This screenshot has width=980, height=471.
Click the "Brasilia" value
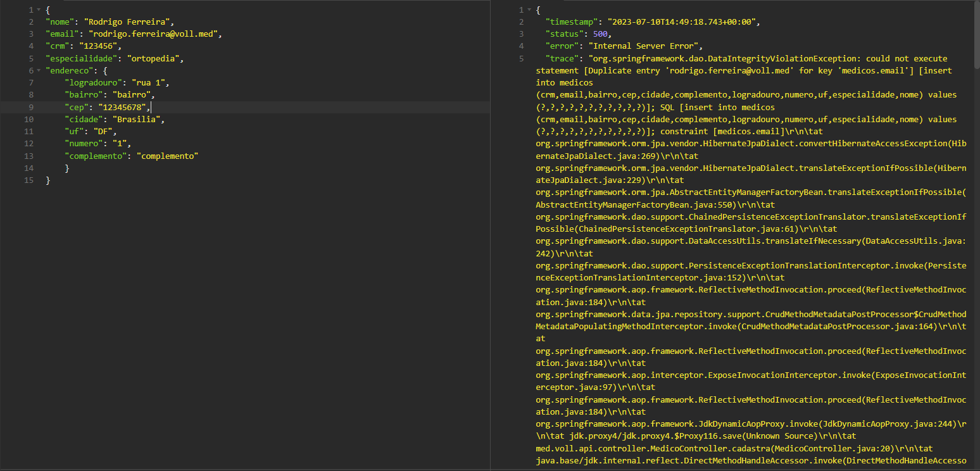tap(137, 120)
